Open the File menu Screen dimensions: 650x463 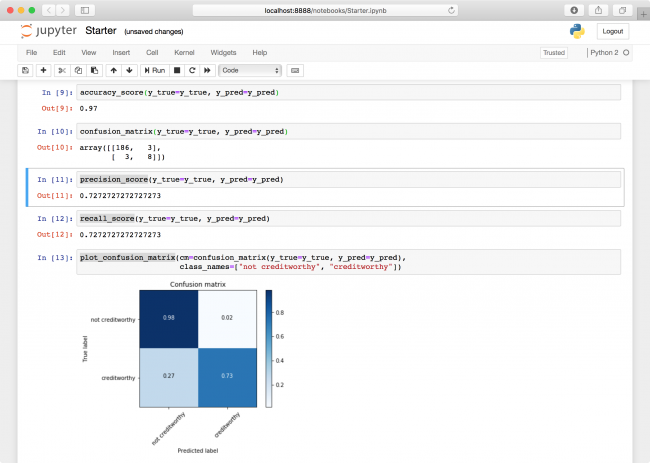pyautogui.click(x=32, y=53)
